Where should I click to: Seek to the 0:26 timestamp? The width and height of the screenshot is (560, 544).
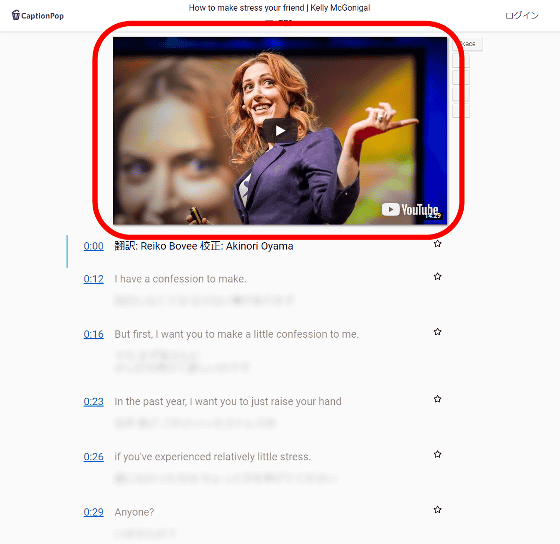coord(94,457)
